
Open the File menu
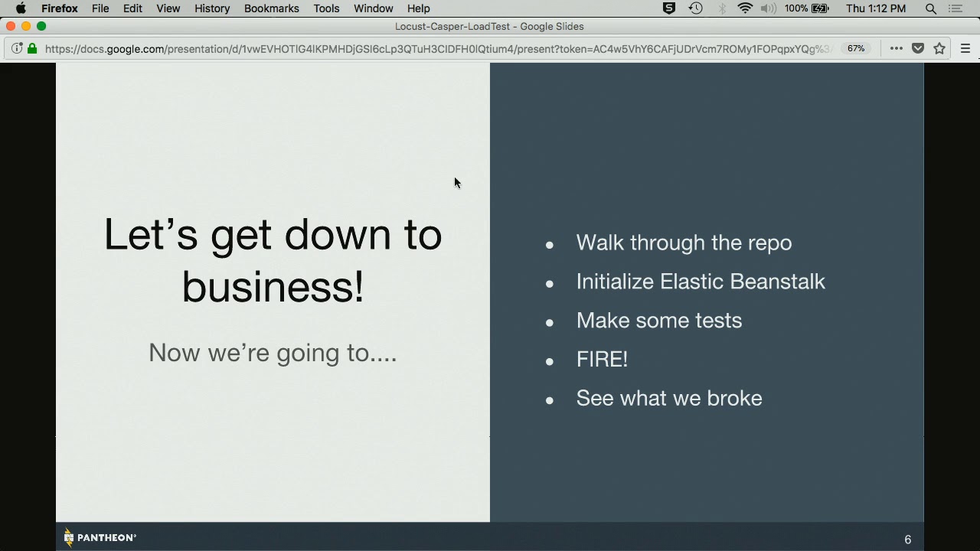(x=100, y=8)
